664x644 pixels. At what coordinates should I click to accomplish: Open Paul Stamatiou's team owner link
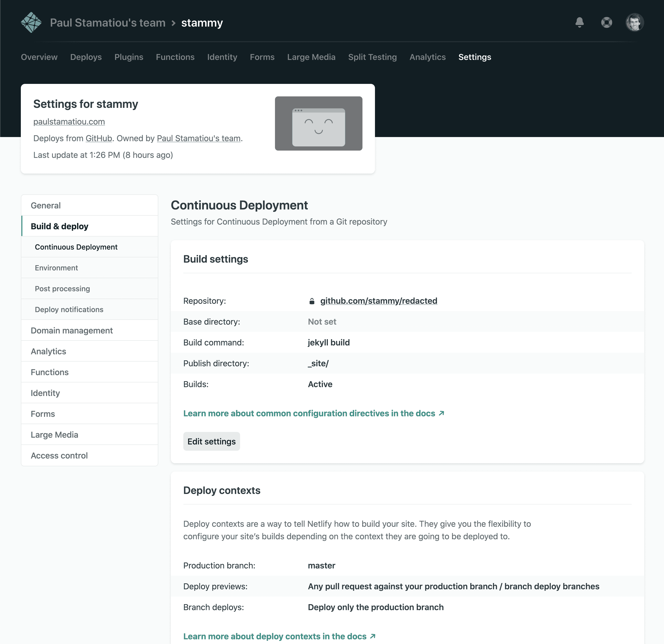point(199,138)
